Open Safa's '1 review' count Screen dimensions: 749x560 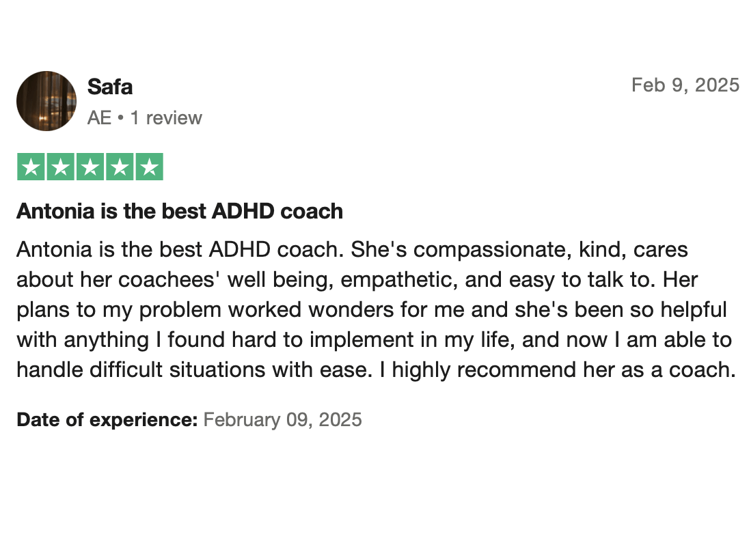(166, 117)
